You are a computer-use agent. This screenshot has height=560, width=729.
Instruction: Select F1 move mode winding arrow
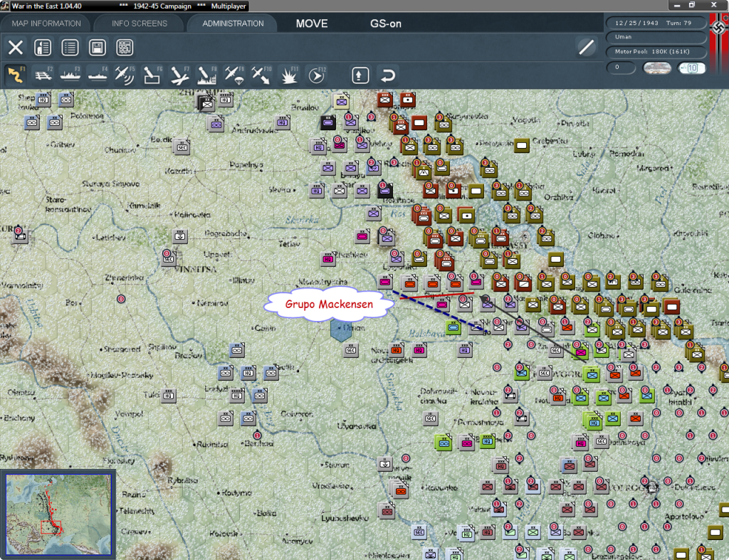[x=16, y=75]
